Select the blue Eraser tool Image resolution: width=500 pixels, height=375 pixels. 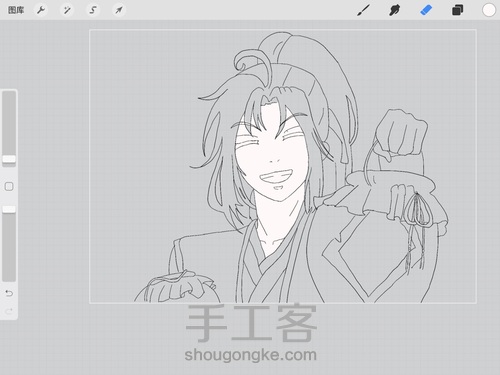coord(426,10)
